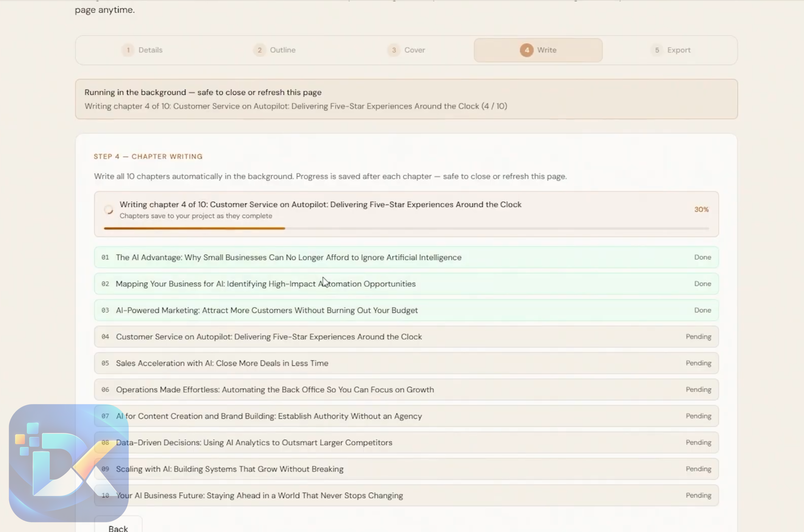Select chapter 02 Mapping Your Business row

point(406,284)
